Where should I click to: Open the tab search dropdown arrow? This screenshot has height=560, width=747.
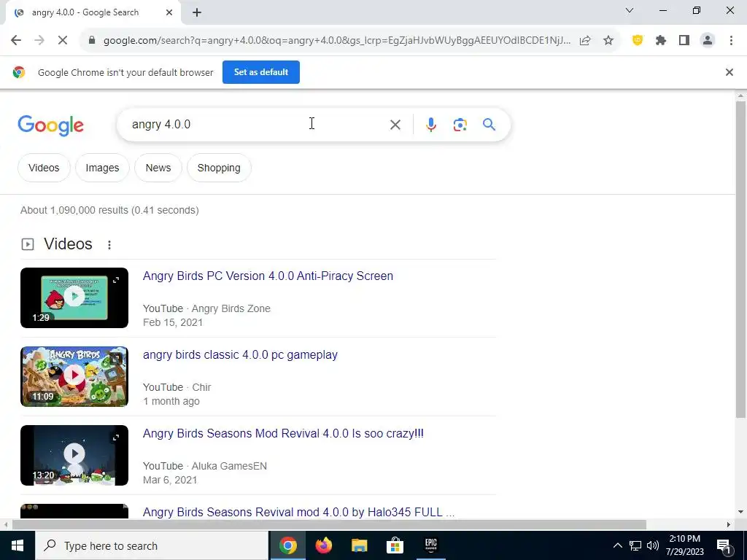pyautogui.click(x=630, y=10)
